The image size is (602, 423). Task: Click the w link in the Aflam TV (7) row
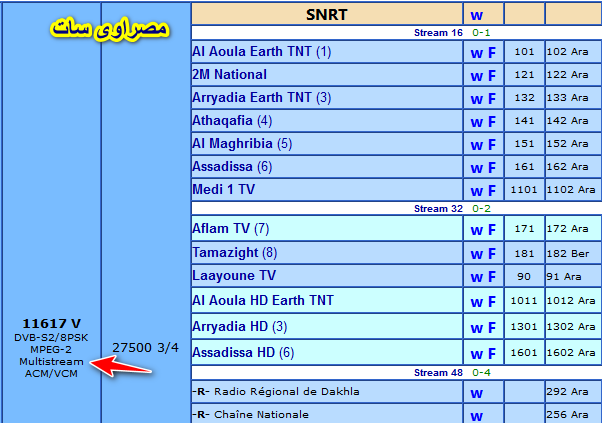tap(476, 230)
